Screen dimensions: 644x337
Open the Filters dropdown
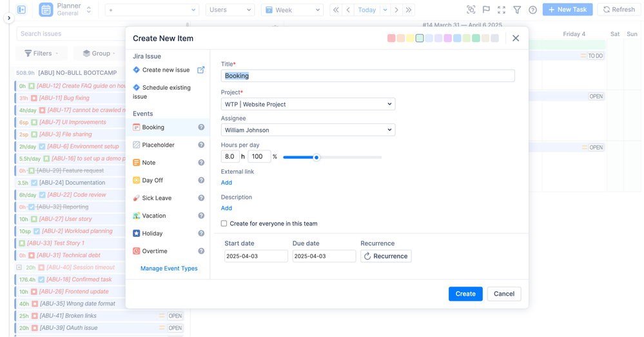point(41,54)
